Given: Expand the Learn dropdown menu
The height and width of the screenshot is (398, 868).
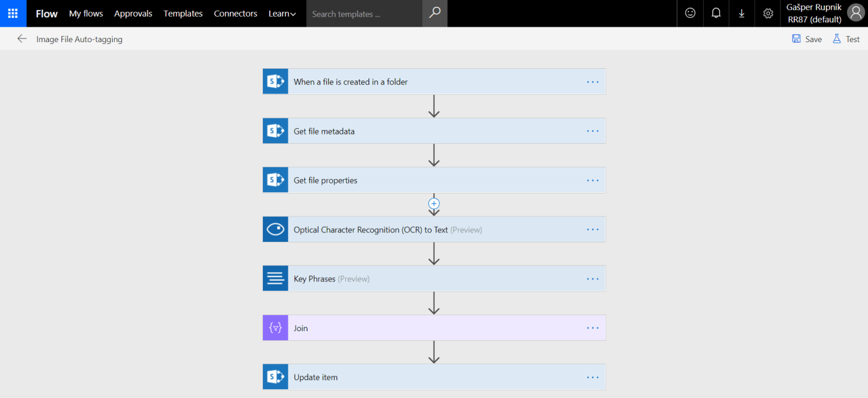Looking at the screenshot, I should (x=282, y=13).
